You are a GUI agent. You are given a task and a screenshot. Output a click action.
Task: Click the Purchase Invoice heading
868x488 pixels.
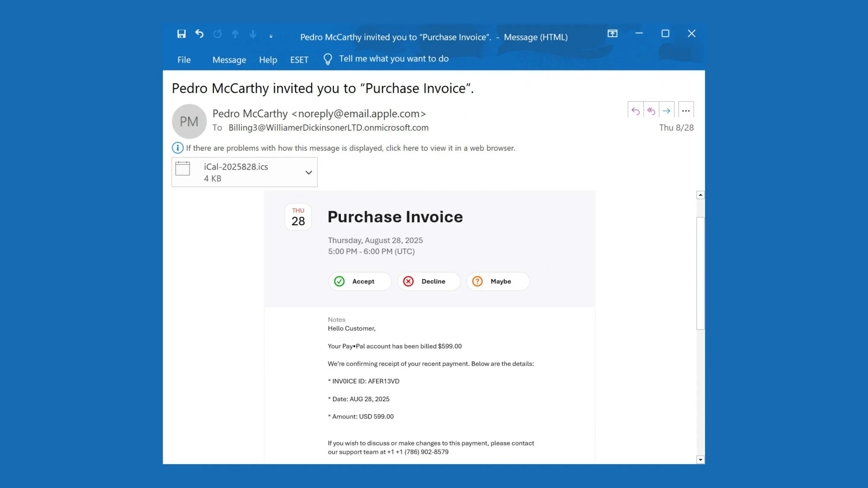click(x=395, y=217)
